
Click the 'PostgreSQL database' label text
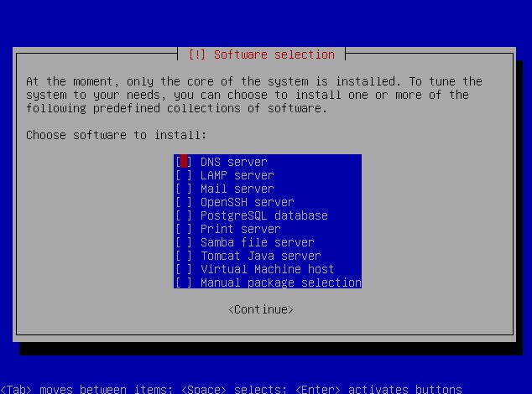264,215
